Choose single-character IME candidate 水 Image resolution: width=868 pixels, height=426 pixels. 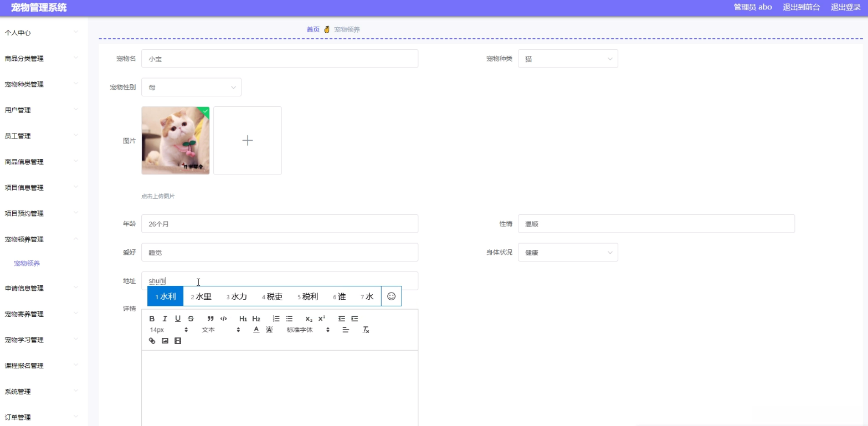367,296
